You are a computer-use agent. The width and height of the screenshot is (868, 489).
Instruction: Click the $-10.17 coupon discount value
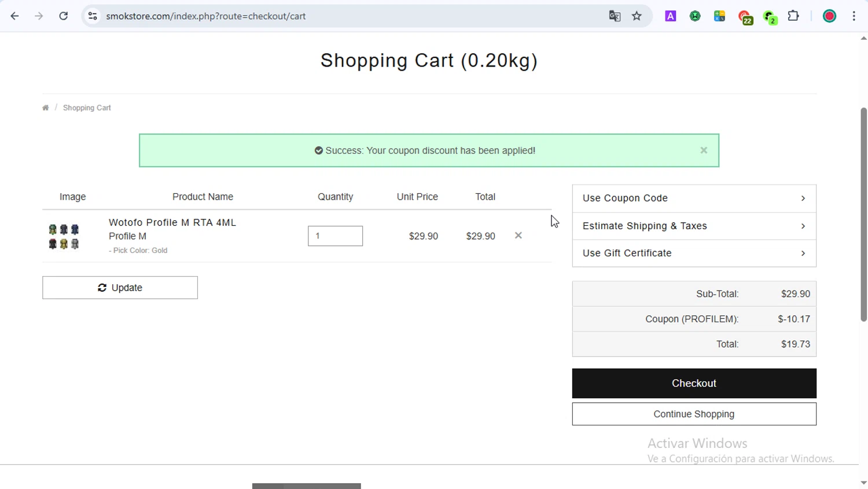coord(794,319)
